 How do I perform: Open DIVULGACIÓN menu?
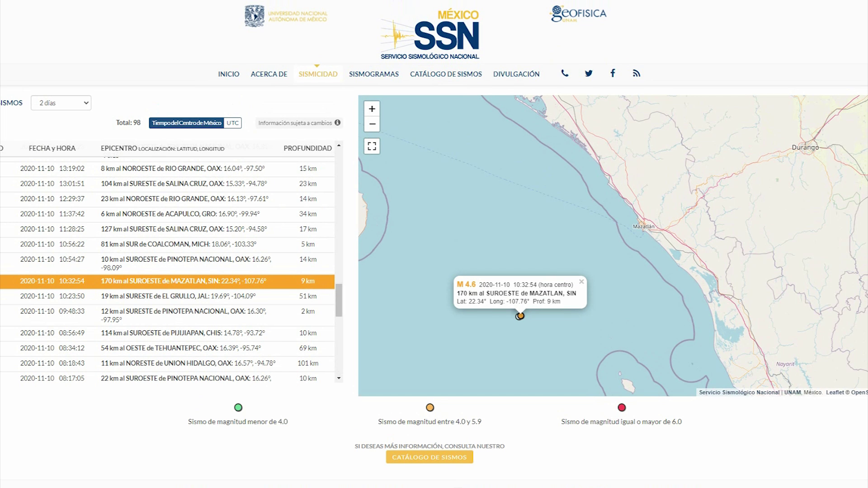point(516,74)
